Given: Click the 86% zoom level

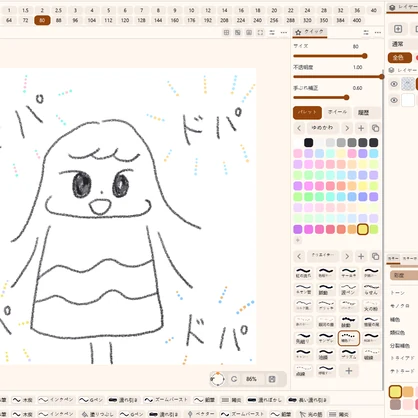Looking at the screenshot, I should [x=251, y=379].
